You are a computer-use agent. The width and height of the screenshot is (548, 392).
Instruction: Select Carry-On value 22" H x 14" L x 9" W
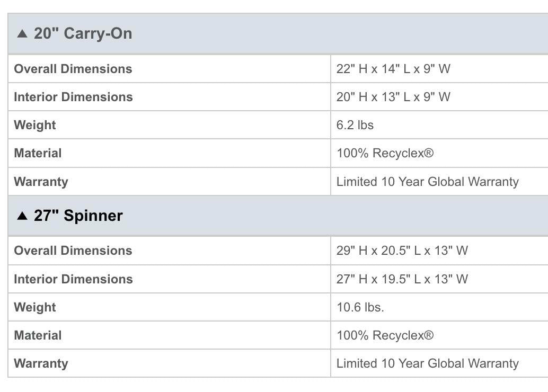pos(393,69)
